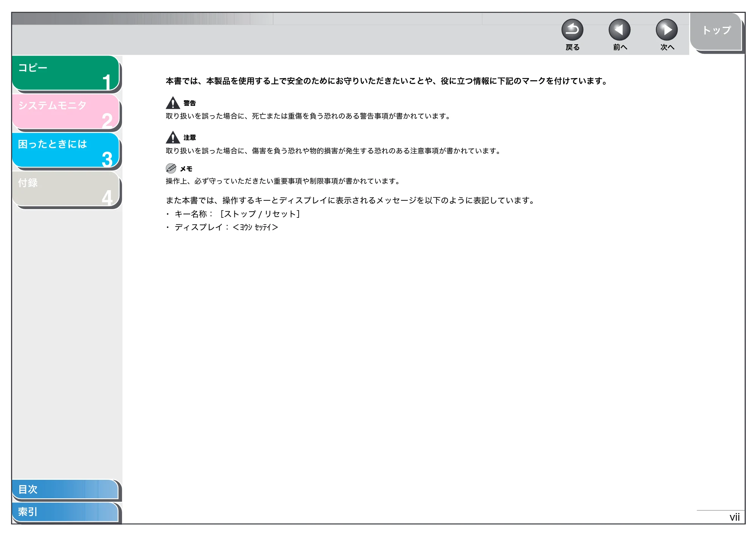Open the トップ tab
756x535 pixels.
(x=716, y=31)
